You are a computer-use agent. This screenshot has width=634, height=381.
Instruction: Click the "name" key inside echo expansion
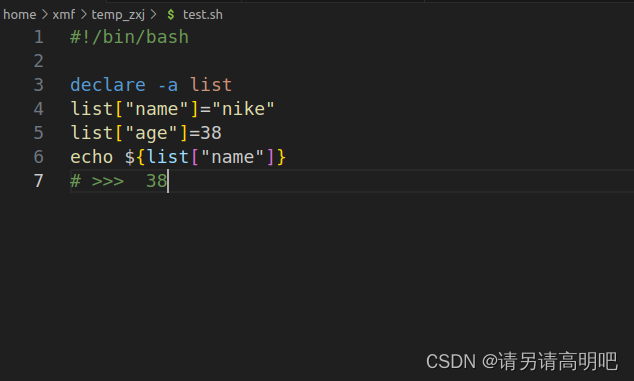[232, 157]
